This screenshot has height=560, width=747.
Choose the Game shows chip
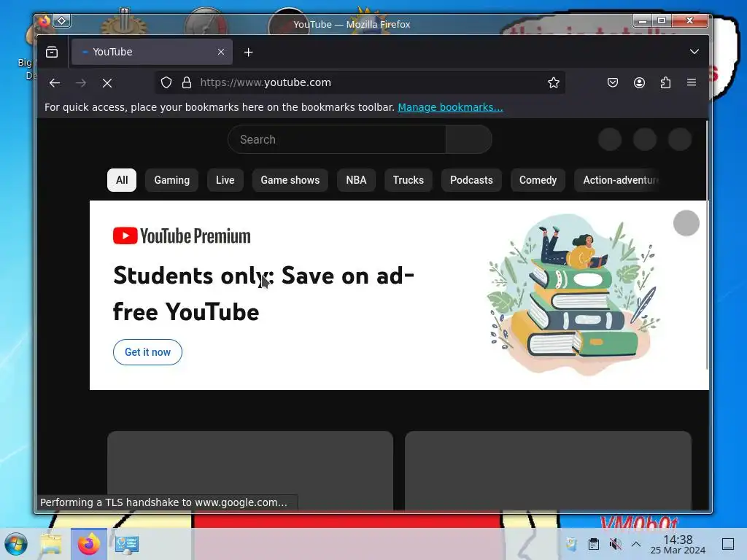click(290, 180)
